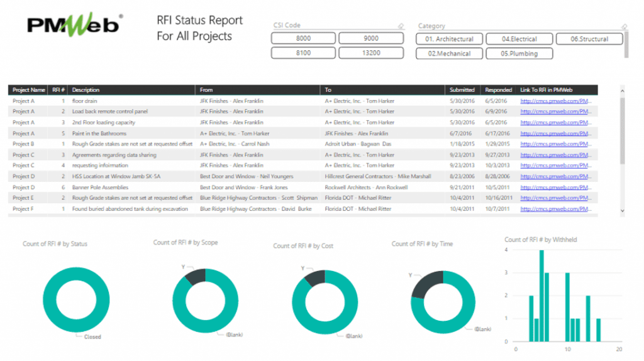The image size is (644, 361).
Task: Click tallest bar in Withheld chart
Action: pyautogui.click(x=541, y=296)
